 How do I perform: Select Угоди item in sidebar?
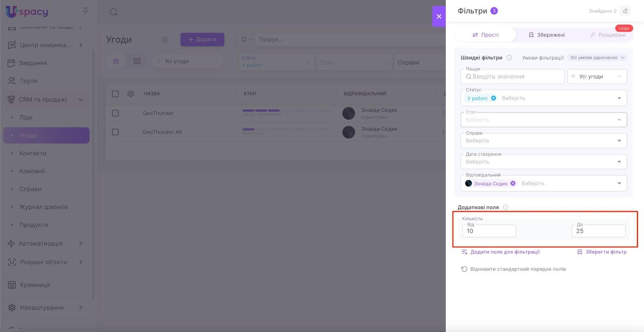tap(46, 135)
